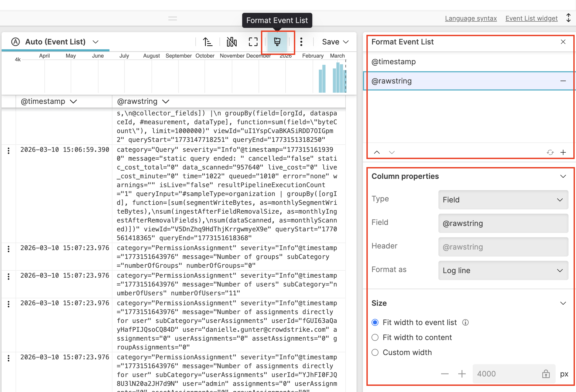Screen dimensions: 576x392
Task: Open the Format Event List brush tool
Action: click(277, 42)
